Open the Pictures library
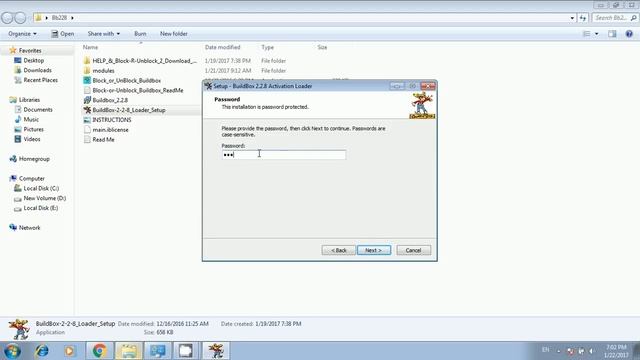The height and width of the screenshot is (360, 640). click(x=29, y=129)
